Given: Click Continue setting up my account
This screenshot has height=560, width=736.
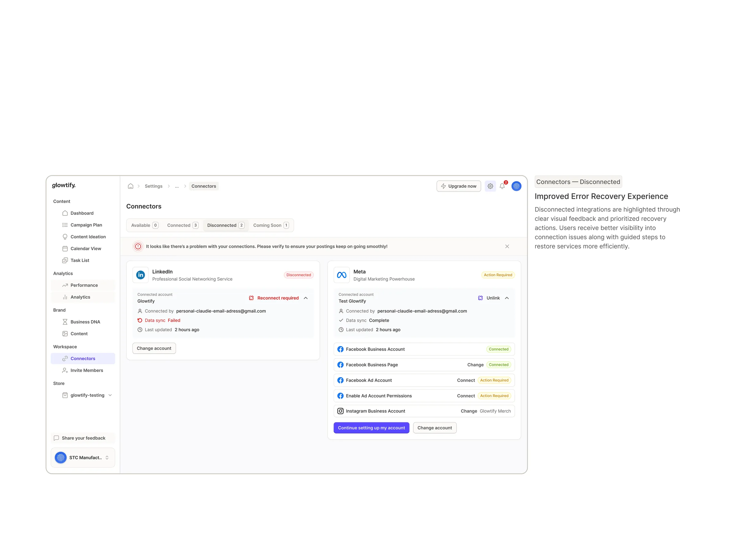Looking at the screenshot, I should pyautogui.click(x=371, y=428).
